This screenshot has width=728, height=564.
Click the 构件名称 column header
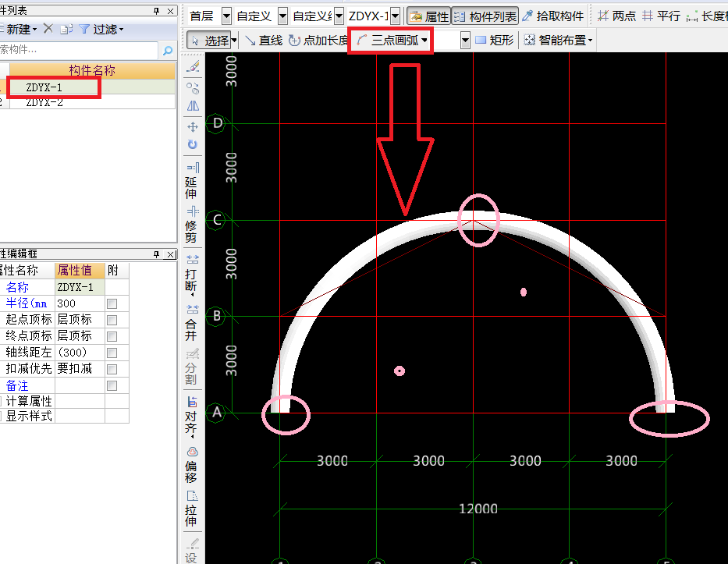(92, 70)
